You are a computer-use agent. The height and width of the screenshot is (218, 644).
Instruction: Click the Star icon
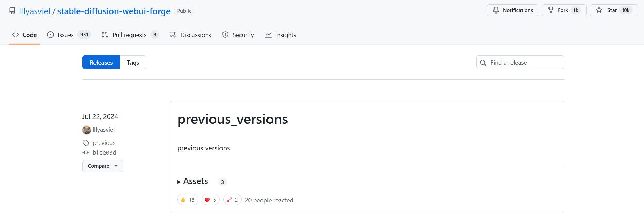point(599,10)
